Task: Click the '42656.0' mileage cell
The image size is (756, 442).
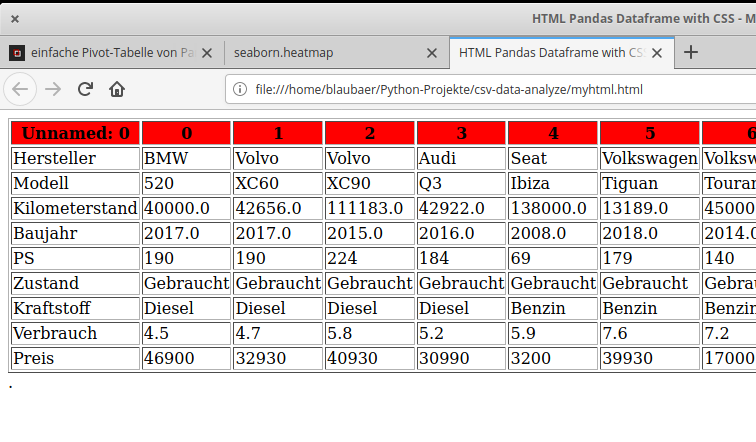Action: tap(278, 208)
